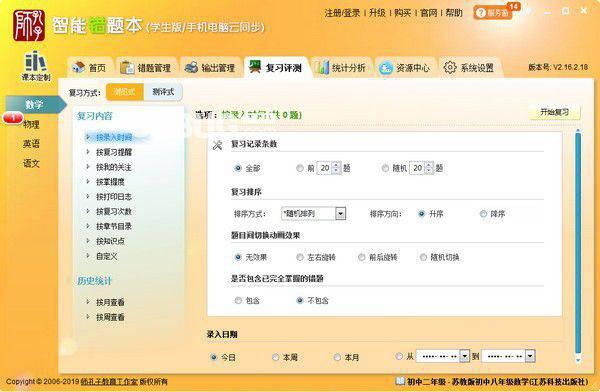Image resolution: width=600 pixels, height=392 pixels.
Task: Open the 课本定制 textbook customization icon
Action: click(x=36, y=65)
